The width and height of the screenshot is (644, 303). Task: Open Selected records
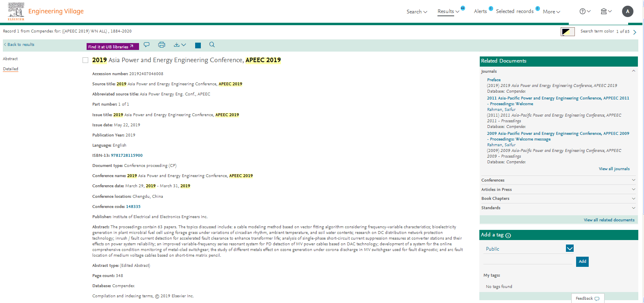click(515, 11)
